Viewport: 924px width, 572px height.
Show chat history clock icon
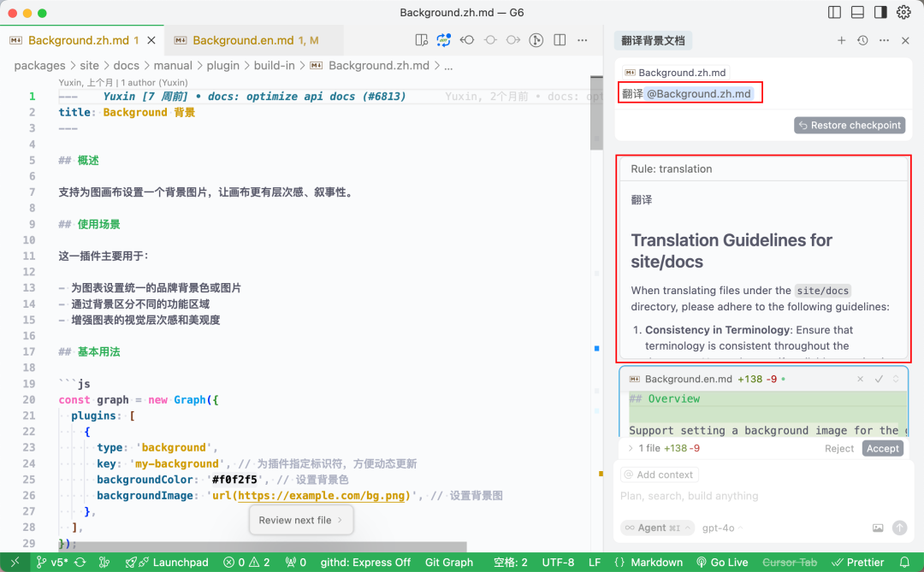(862, 40)
